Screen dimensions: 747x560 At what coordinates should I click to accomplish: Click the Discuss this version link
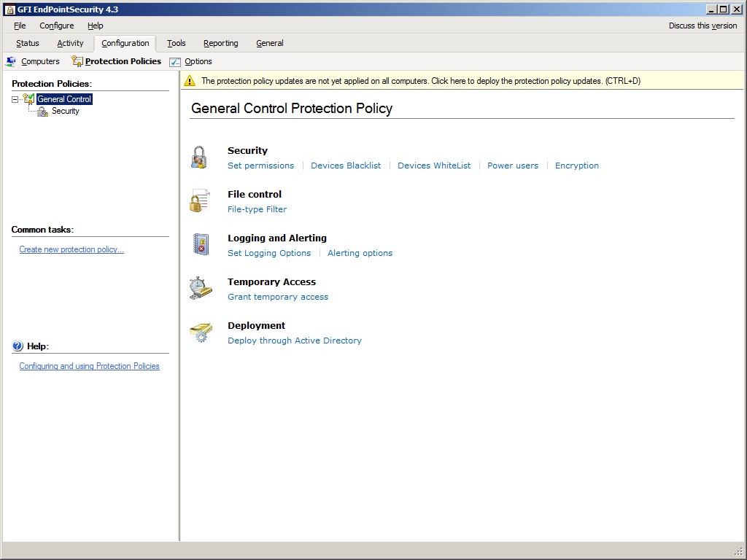tap(703, 26)
